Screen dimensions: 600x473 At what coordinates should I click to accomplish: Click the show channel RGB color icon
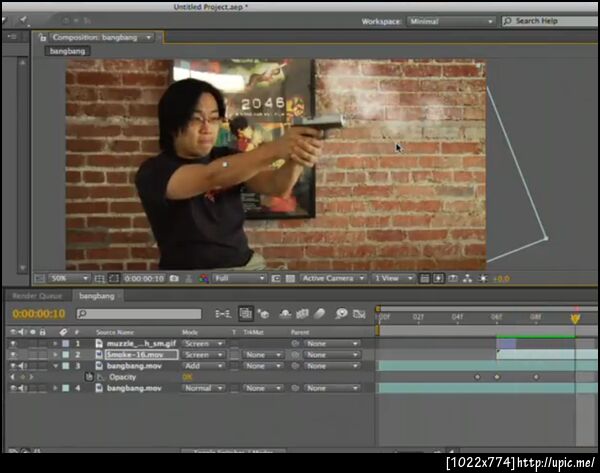click(204, 279)
